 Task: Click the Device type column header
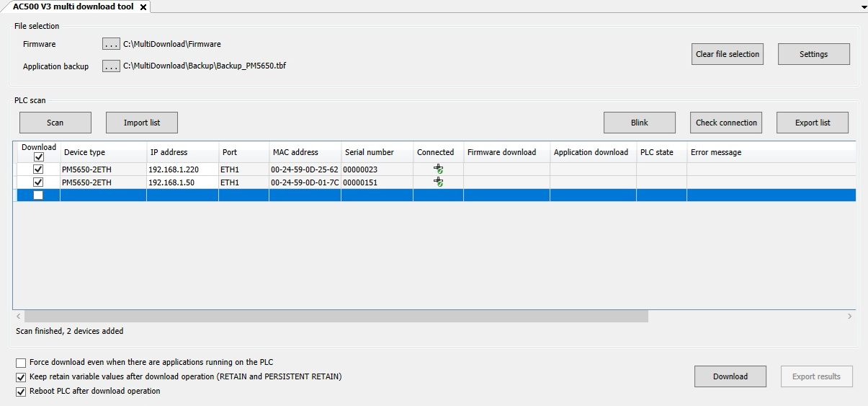pyautogui.click(x=104, y=152)
